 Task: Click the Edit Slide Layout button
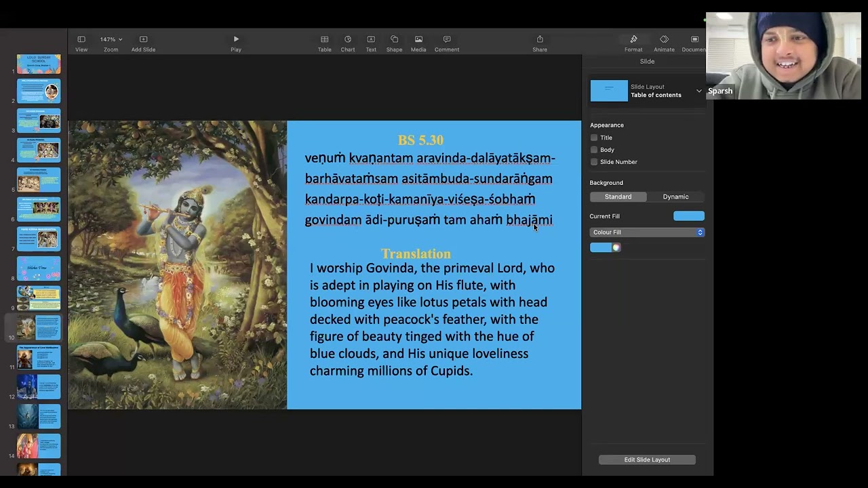pos(647,460)
